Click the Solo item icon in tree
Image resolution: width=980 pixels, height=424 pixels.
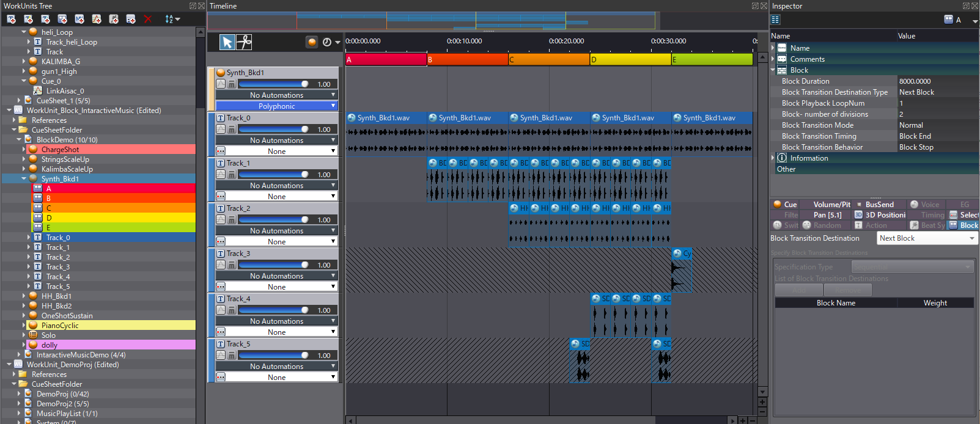34,335
